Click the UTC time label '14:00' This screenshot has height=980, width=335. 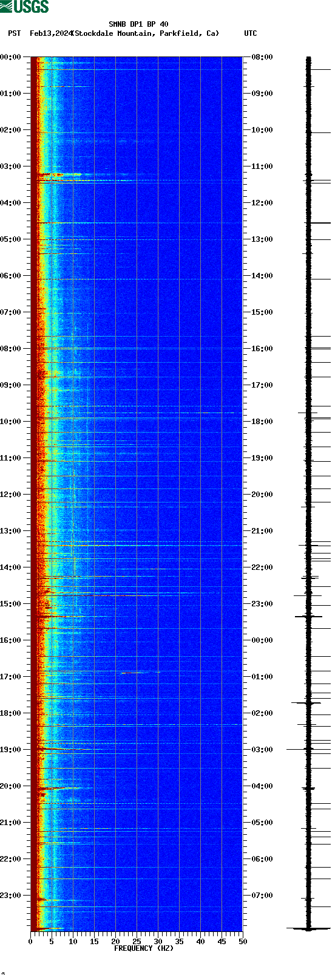(262, 276)
